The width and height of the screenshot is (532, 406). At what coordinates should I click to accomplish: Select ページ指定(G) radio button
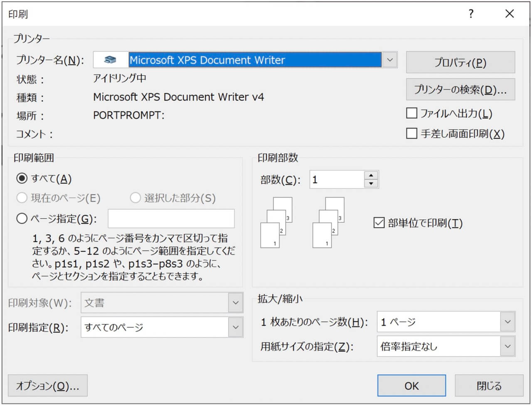click(x=22, y=218)
